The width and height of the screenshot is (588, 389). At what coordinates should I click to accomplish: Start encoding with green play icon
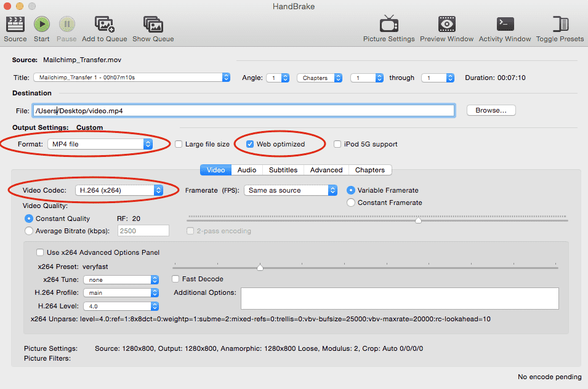pyautogui.click(x=42, y=25)
